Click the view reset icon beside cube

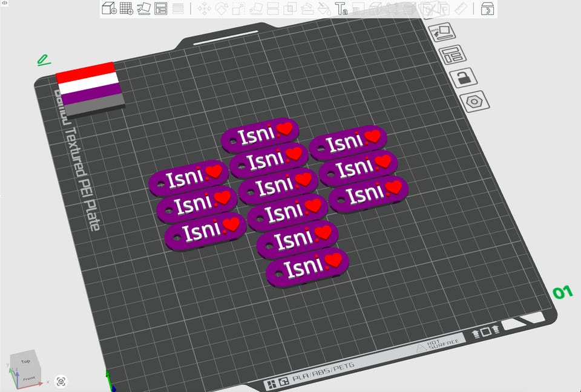61,381
